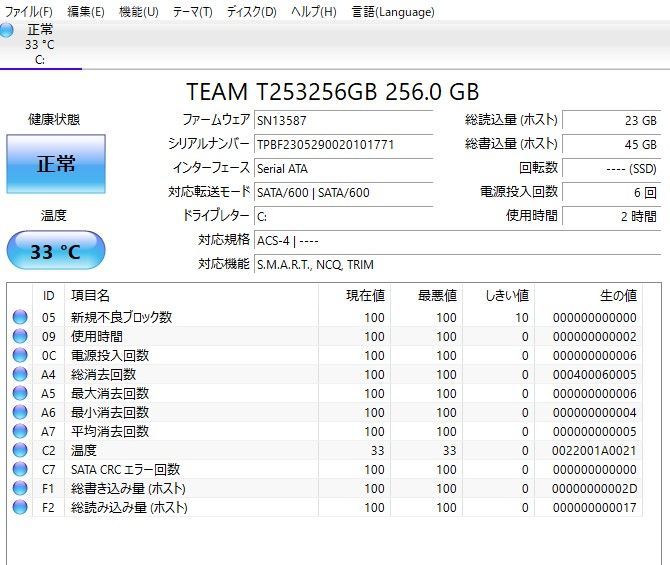Select the 新規不良ブロック数 attribute name

coord(121,317)
